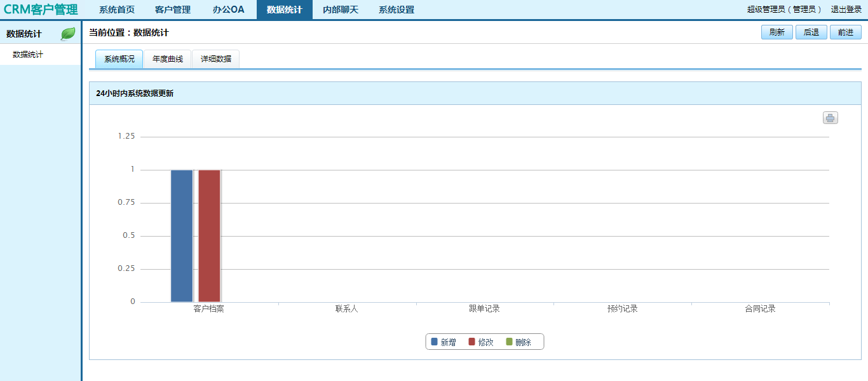This screenshot has height=381, width=868.
Task: Click the green leaf sidebar icon
Action: tap(68, 34)
